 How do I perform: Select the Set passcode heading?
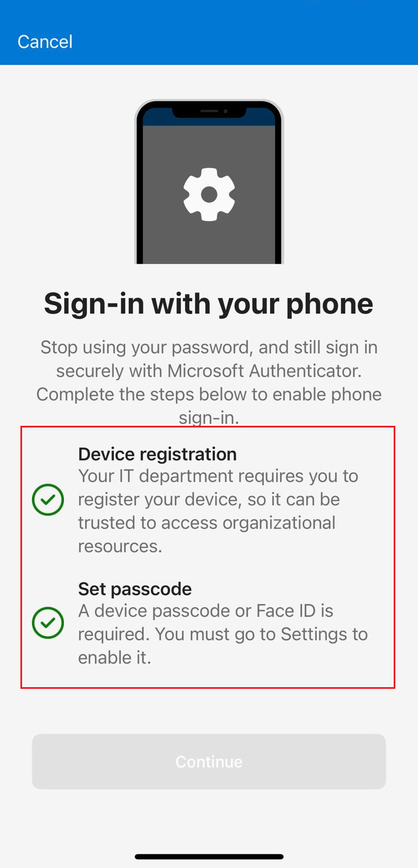click(x=135, y=589)
